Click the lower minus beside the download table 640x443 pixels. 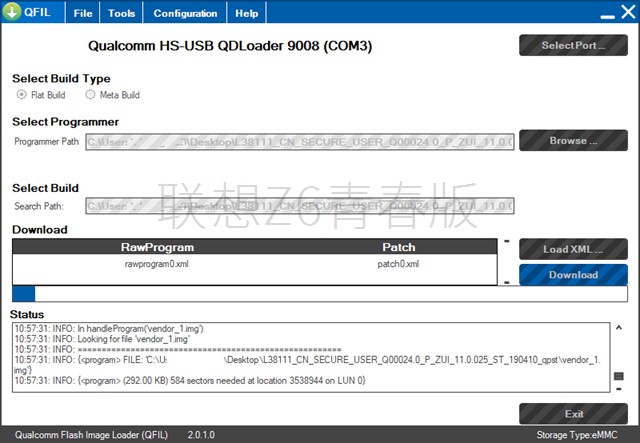507,282
